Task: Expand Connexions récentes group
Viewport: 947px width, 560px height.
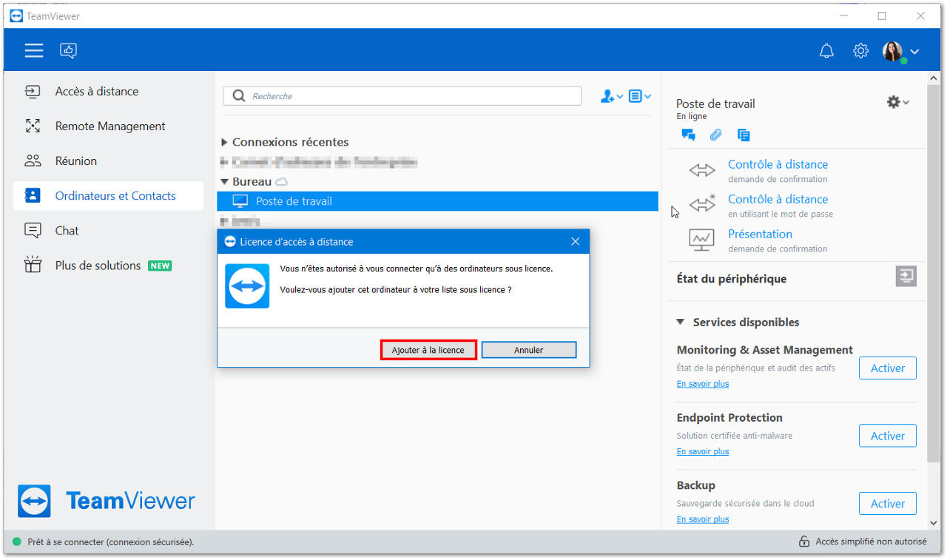Action: click(x=225, y=142)
